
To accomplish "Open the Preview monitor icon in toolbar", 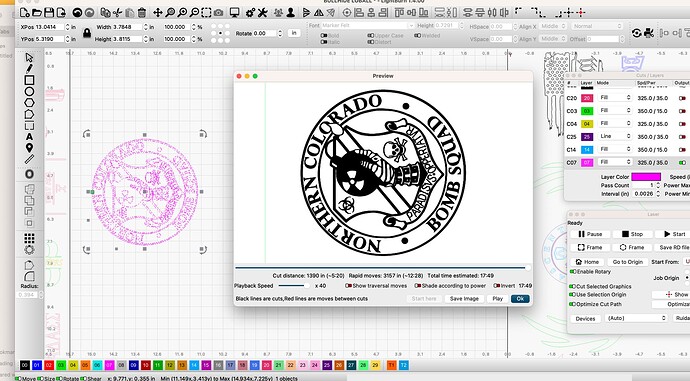I will tap(235, 13).
